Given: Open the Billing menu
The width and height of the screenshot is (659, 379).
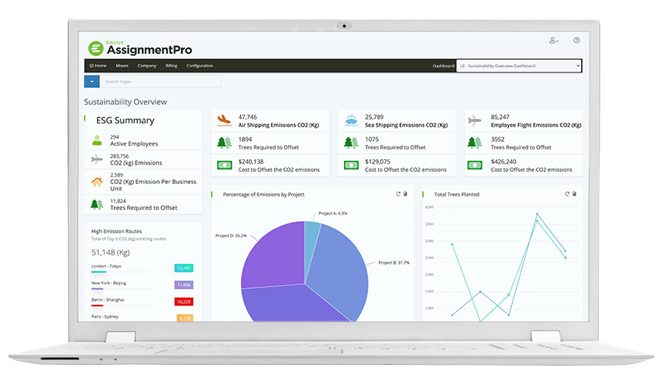Looking at the screenshot, I should [x=171, y=66].
